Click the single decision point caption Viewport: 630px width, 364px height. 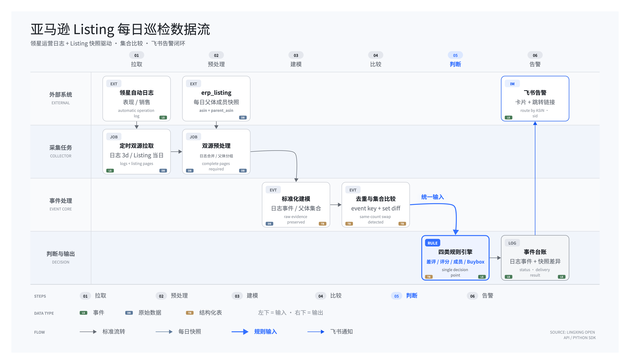click(x=455, y=273)
